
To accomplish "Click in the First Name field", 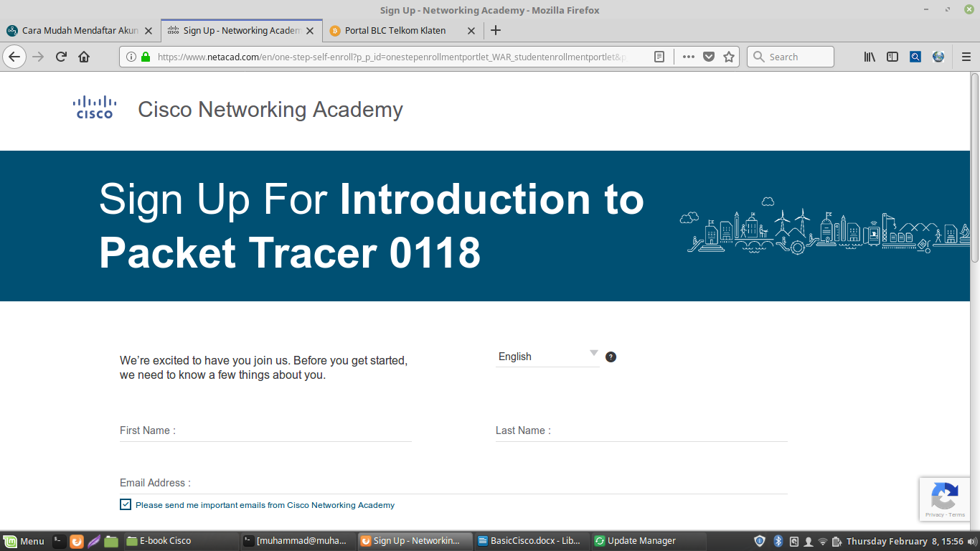I will pyautogui.click(x=265, y=430).
